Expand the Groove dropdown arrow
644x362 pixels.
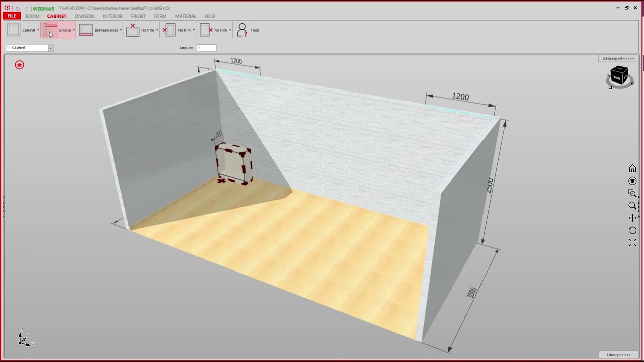pyautogui.click(x=74, y=30)
